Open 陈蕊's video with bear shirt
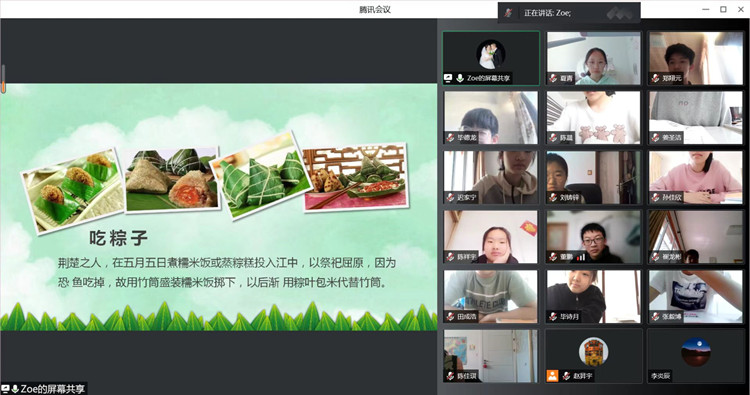The image size is (750, 395). (x=594, y=118)
